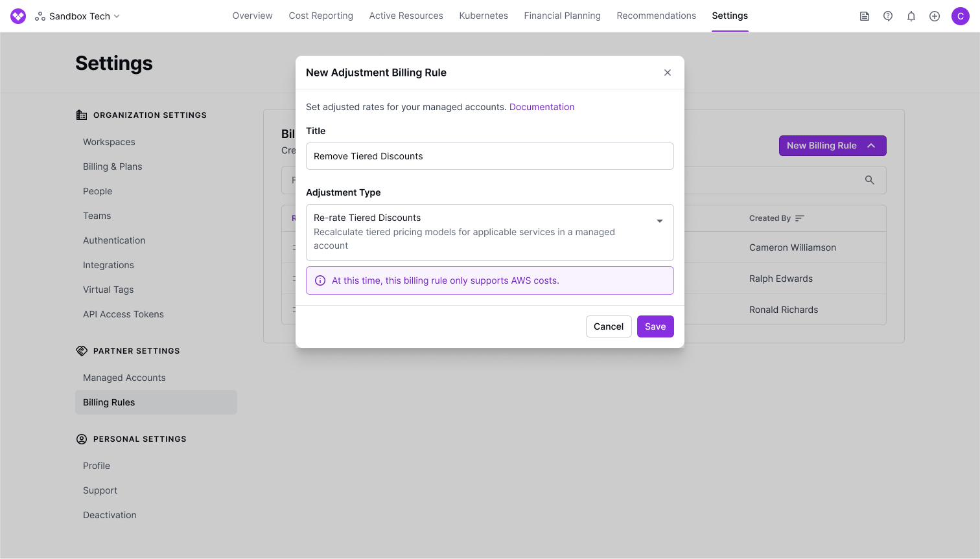Open the help question mark icon
Viewport: 980px width, 559px height.
tap(888, 16)
